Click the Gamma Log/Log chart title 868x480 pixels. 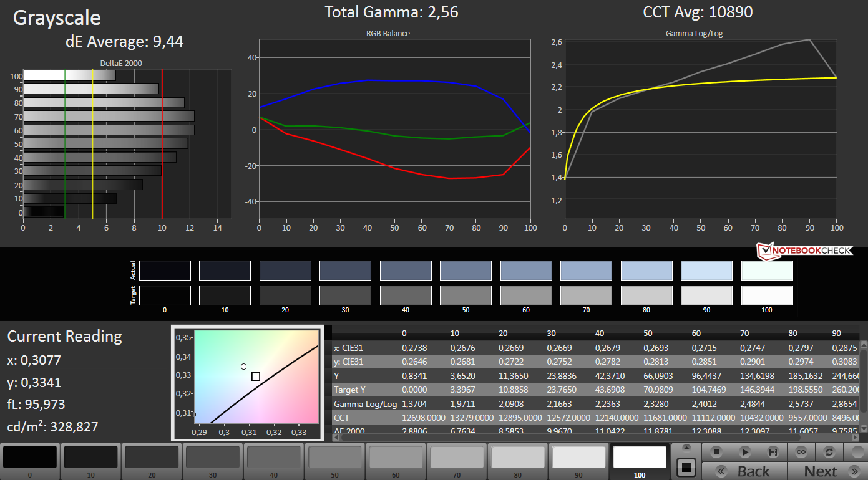[x=694, y=33]
